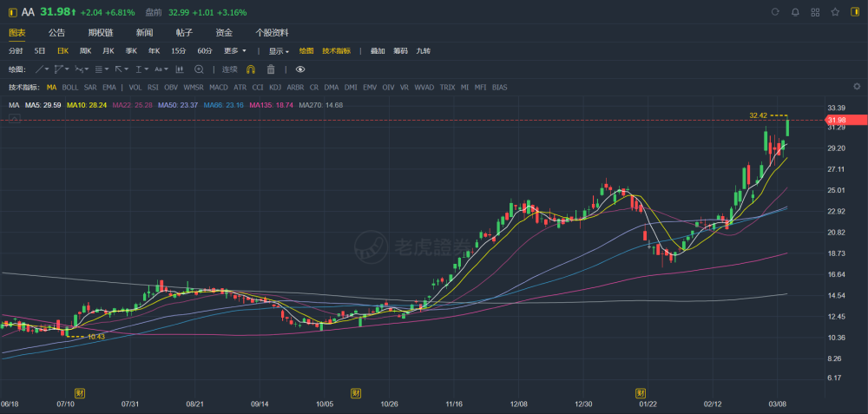Select 日K daily candlestick
The width and height of the screenshot is (868, 414).
[x=62, y=51]
